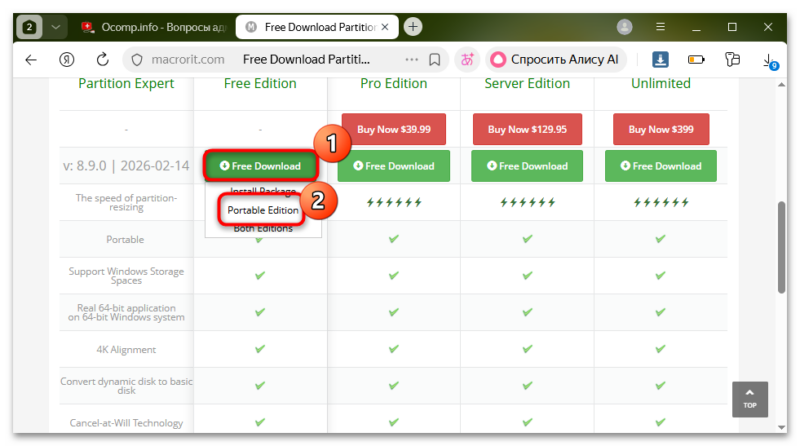Image resolution: width=800 pixels, height=446 pixels.
Task: Click 'Cancel-at-Will Technology' row label
Action: (126, 423)
